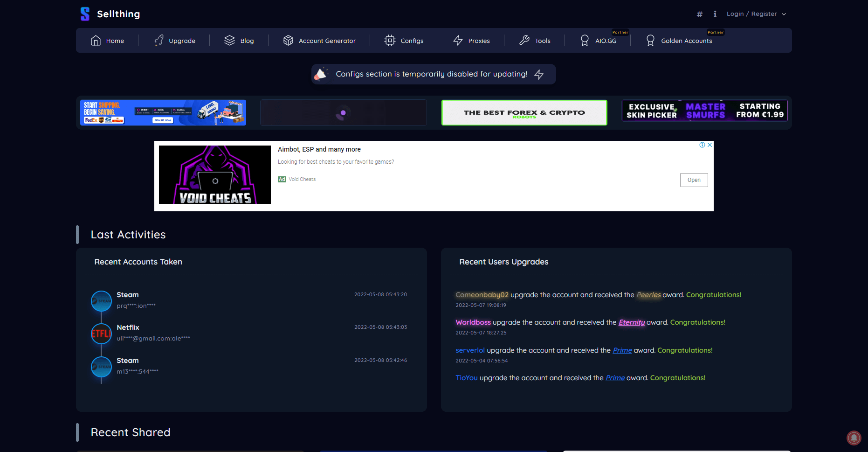The image size is (868, 452).
Task: Click username Worldboss
Action: coord(473,322)
